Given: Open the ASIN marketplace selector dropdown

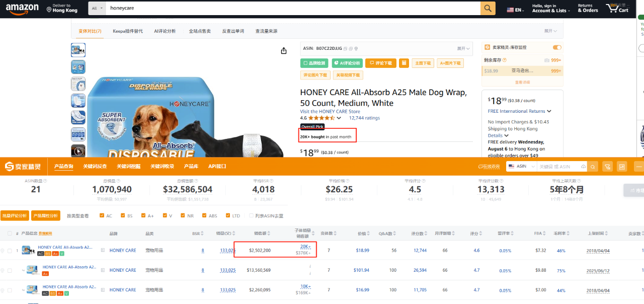Looking at the screenshot, I should pos(520,167).
